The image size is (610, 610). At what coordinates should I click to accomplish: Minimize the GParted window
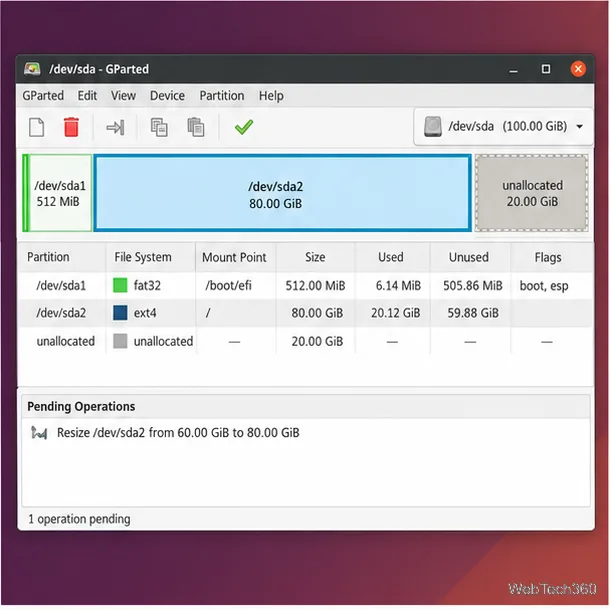point(514,70)
